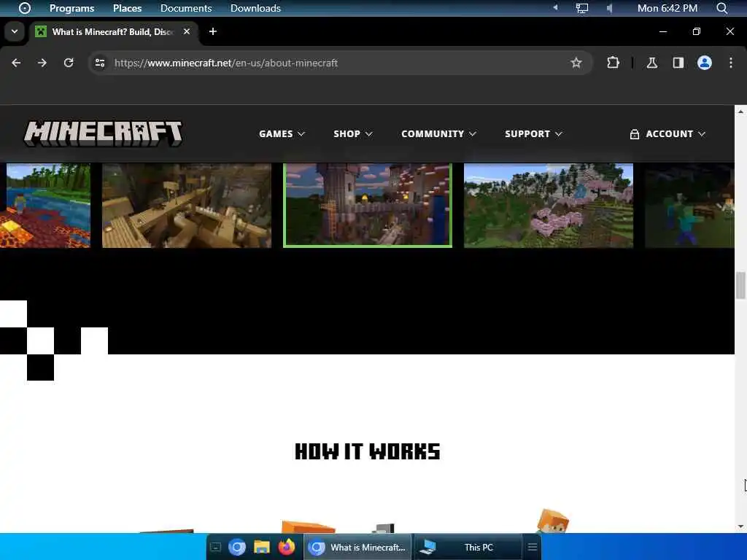Viewport: 747px width, 560px height.
Task: Launch Chromium from the taskbar launcher
Action: point(237,547)
